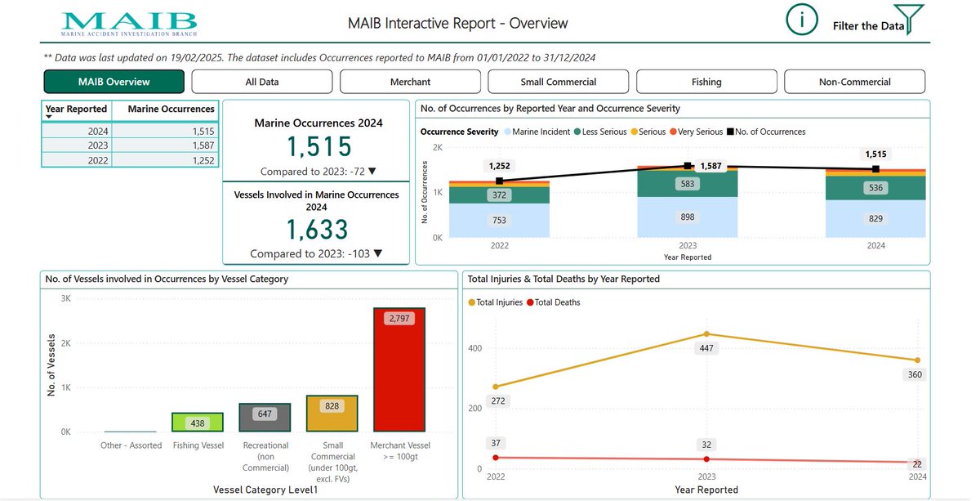Viewport: 980px width, 501px height.
Task: Select the MAIB Overview tab
Action: tap(114, 82)
